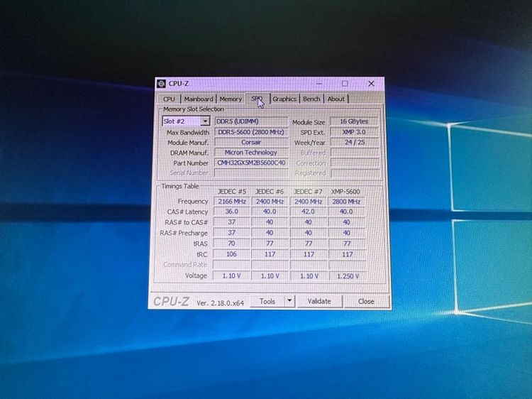
Task: Switch to the Bench tab
Action: (311, 99)
